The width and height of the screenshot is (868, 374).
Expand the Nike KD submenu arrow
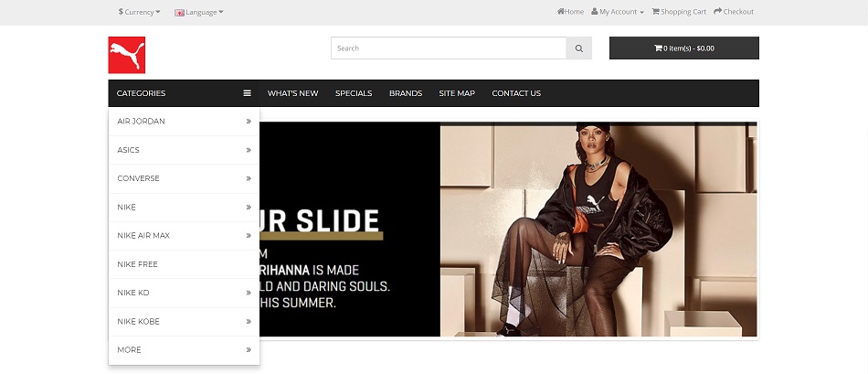[249, 293]
